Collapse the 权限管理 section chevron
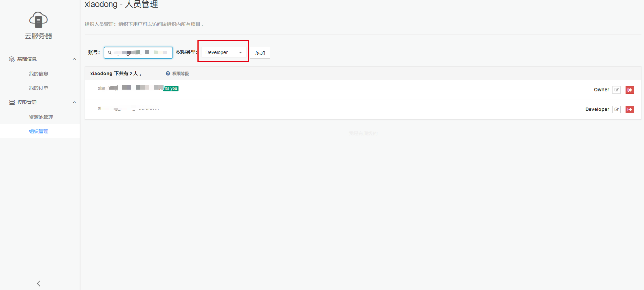Image resolution: width=644 pixels, height=290 pixels. [x=74, y=102]
